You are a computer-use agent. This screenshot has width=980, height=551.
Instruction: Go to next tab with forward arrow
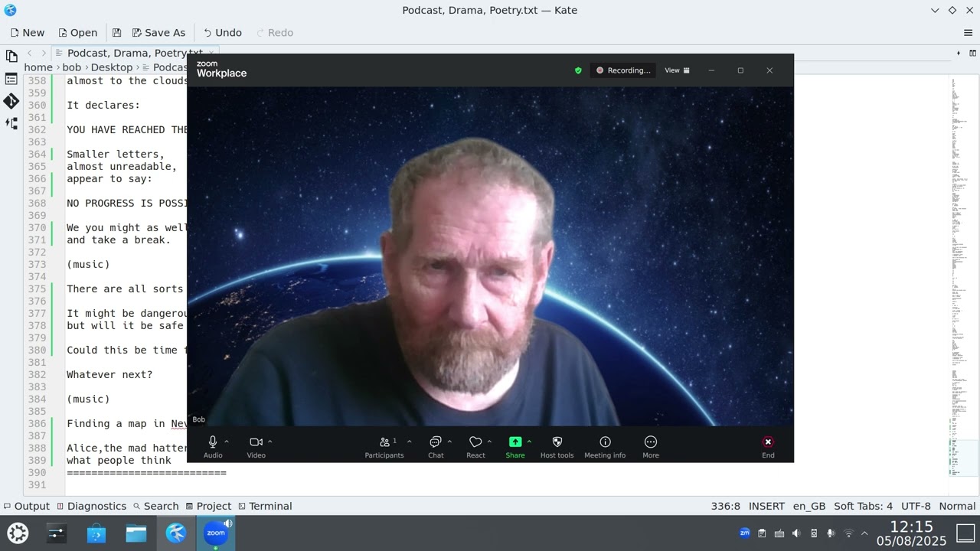(x=43, y=54)
